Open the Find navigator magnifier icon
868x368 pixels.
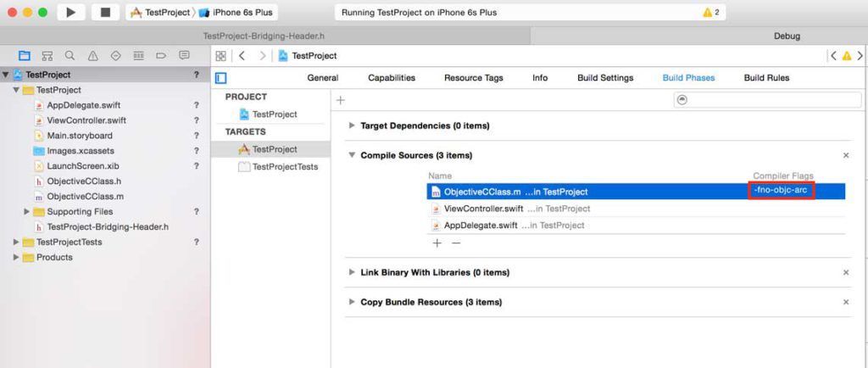(x=70, y=55)
